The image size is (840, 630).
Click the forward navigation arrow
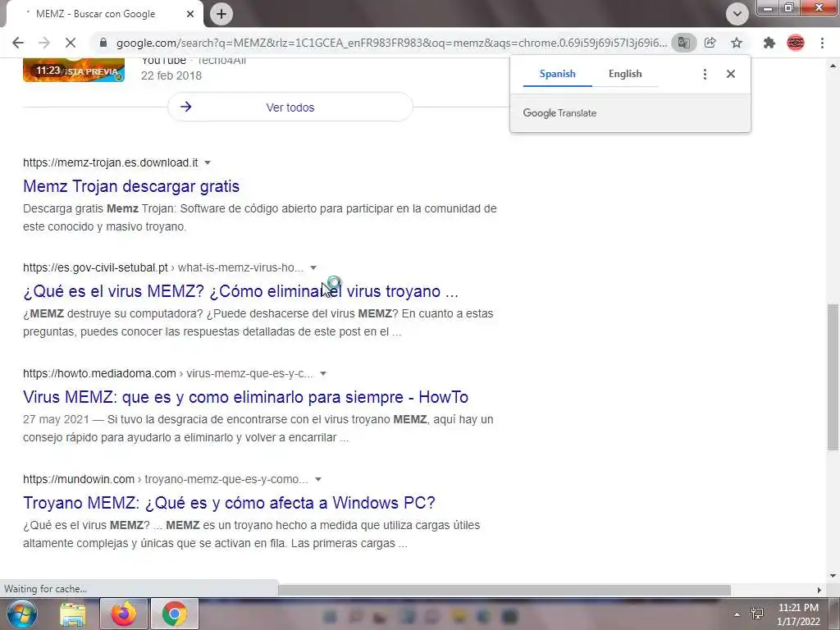click(x=44, y=43)
